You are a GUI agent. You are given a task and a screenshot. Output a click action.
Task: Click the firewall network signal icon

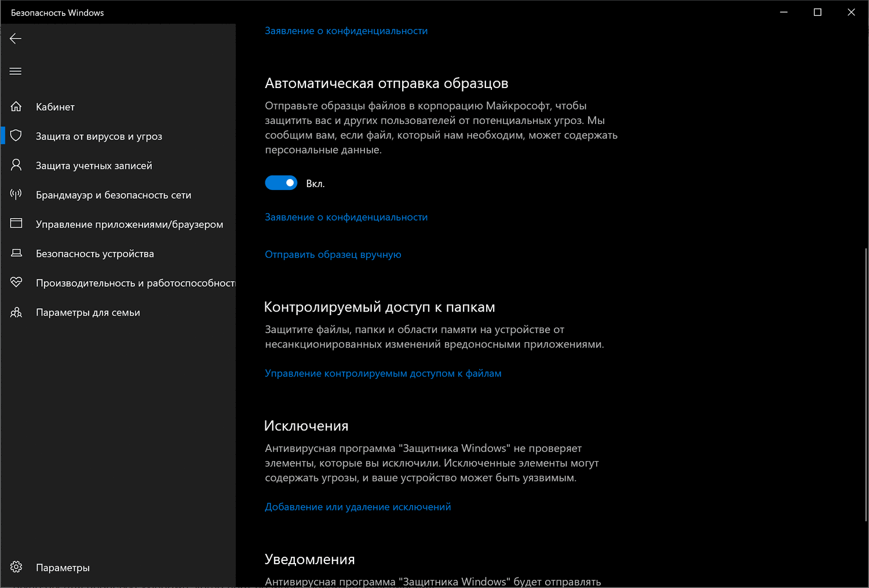(16, 194)
